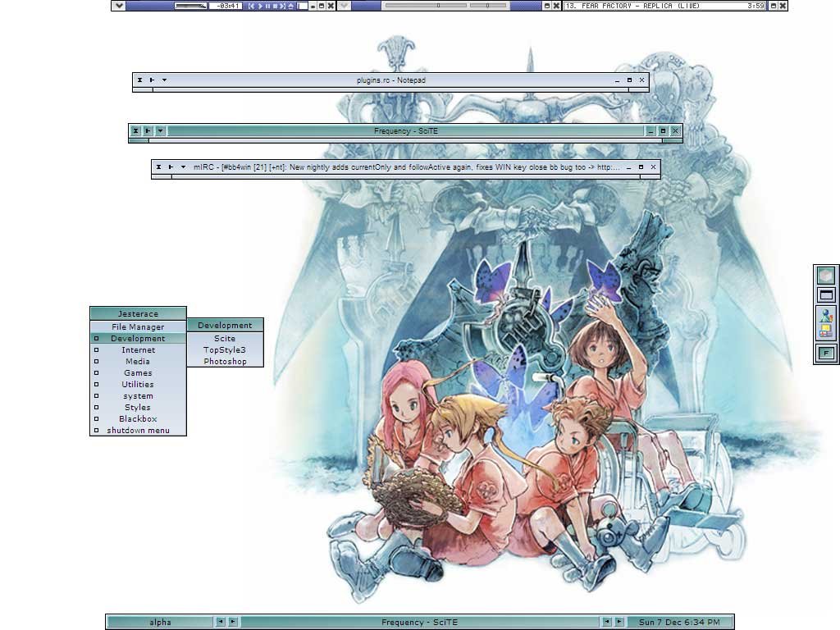Open the shutdown menu entry
Image resolution: width=840 pixels, height=630 pixels.
(138, 430)
